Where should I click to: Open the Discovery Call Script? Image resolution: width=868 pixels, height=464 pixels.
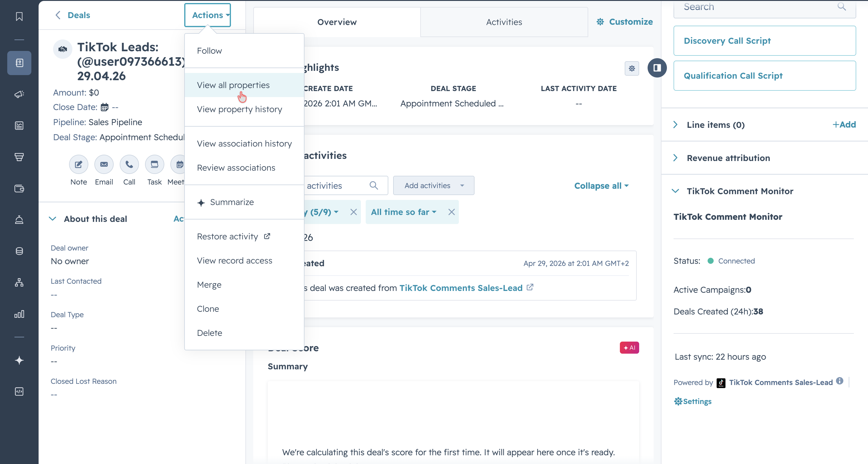(x=765, y=41)
